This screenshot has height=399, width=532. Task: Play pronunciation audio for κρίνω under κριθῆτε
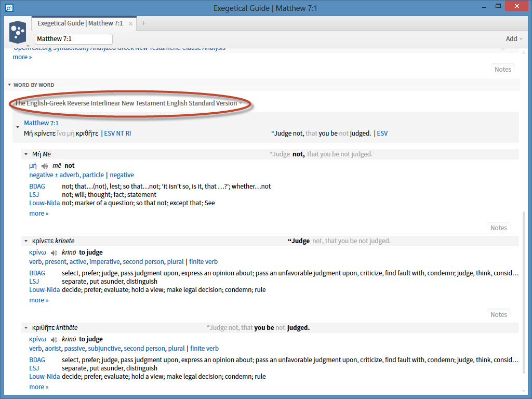click(x=54, y=340)
